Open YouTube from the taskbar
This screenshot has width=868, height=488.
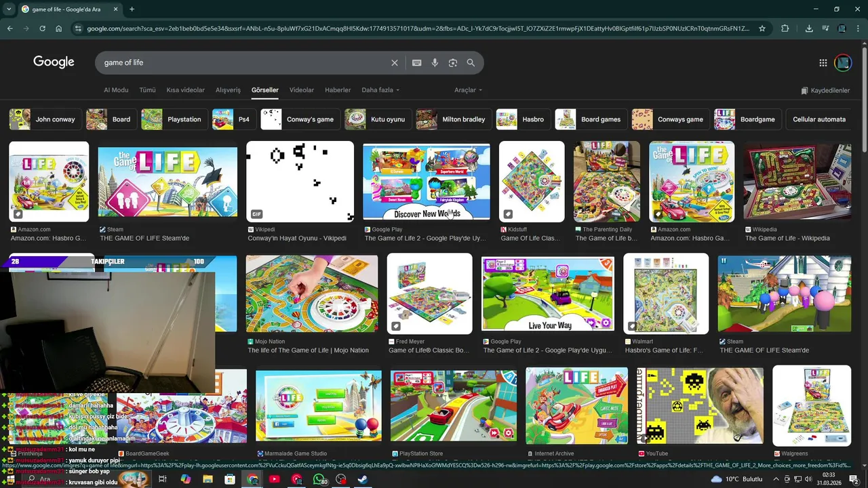tap(274, 479)
